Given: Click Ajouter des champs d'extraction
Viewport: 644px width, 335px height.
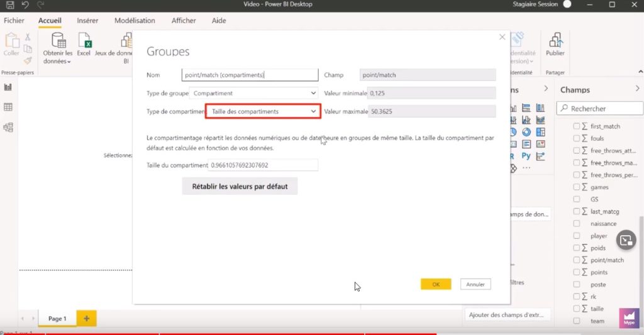Looking at the screenshot, I should (x=506, y=315).
